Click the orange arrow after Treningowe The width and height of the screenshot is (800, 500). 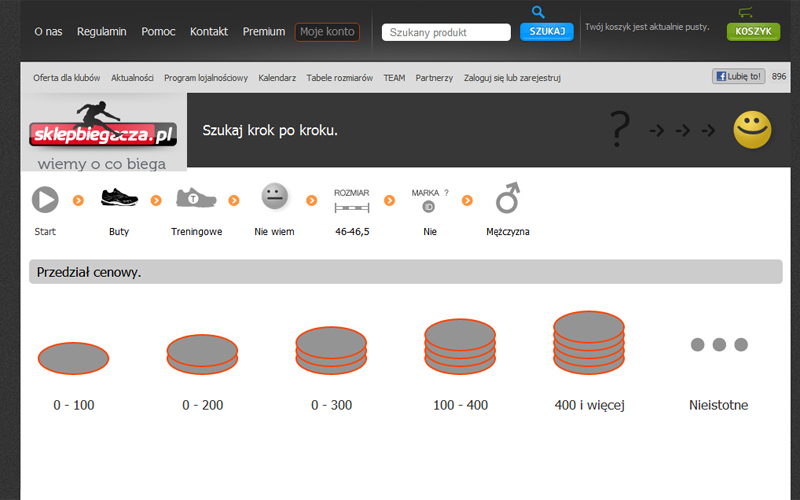(x=234, y=201)
